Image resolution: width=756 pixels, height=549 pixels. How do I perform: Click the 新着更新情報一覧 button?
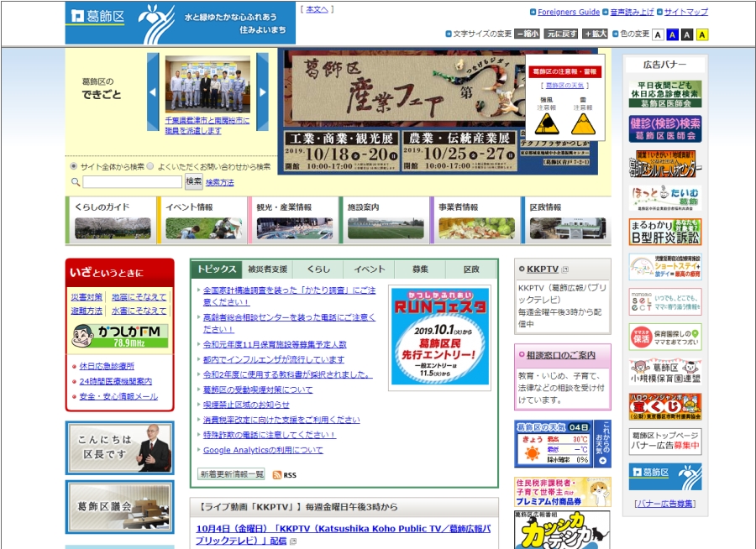[x=231, y=473]
